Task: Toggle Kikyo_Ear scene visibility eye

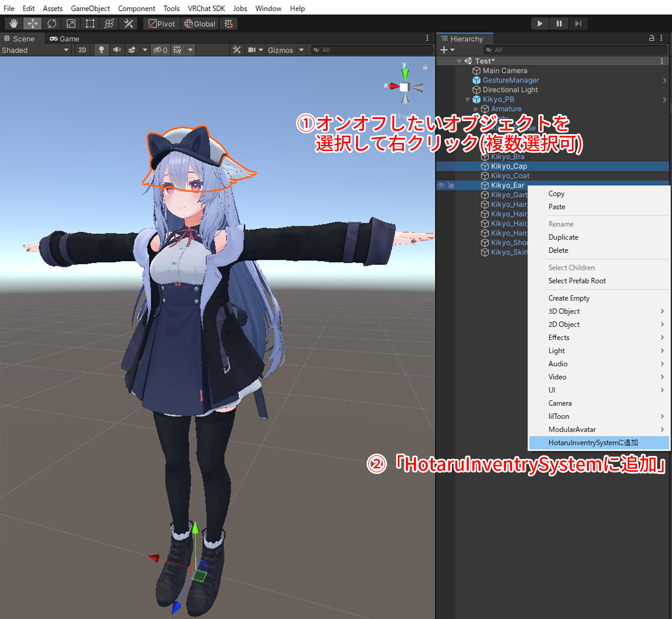Action: 441,185
